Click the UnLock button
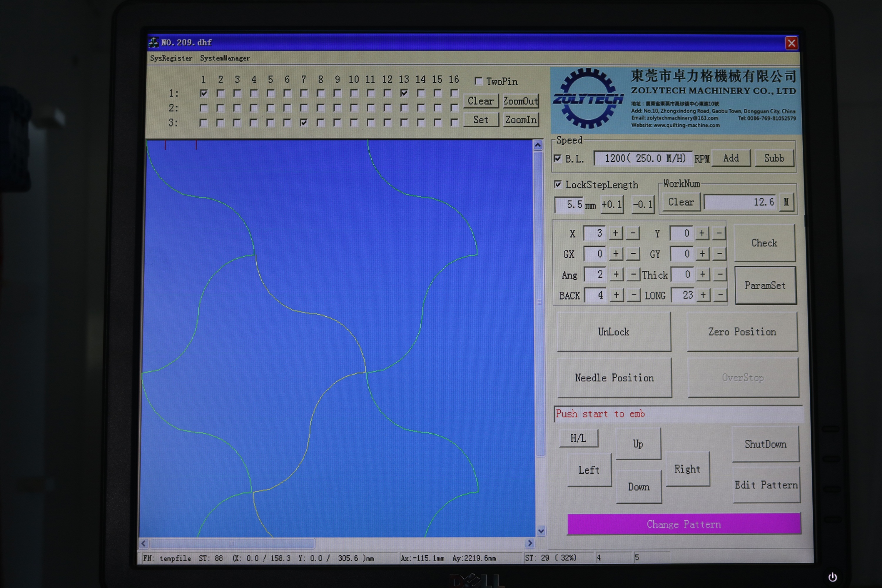 tap(614, 332)
